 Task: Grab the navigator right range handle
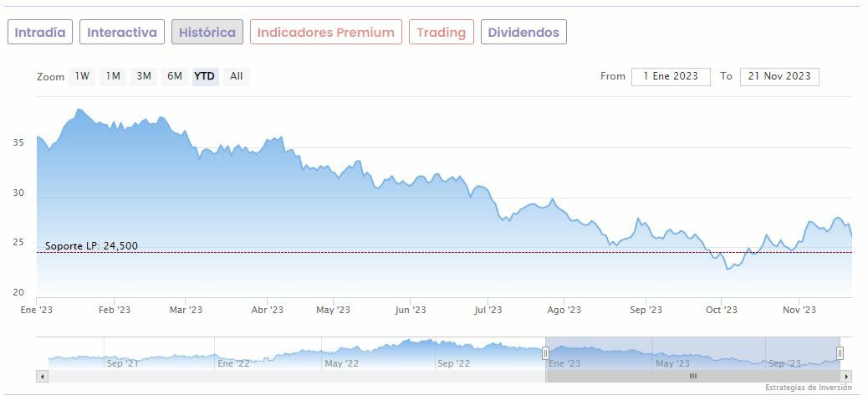pos(840,353)
